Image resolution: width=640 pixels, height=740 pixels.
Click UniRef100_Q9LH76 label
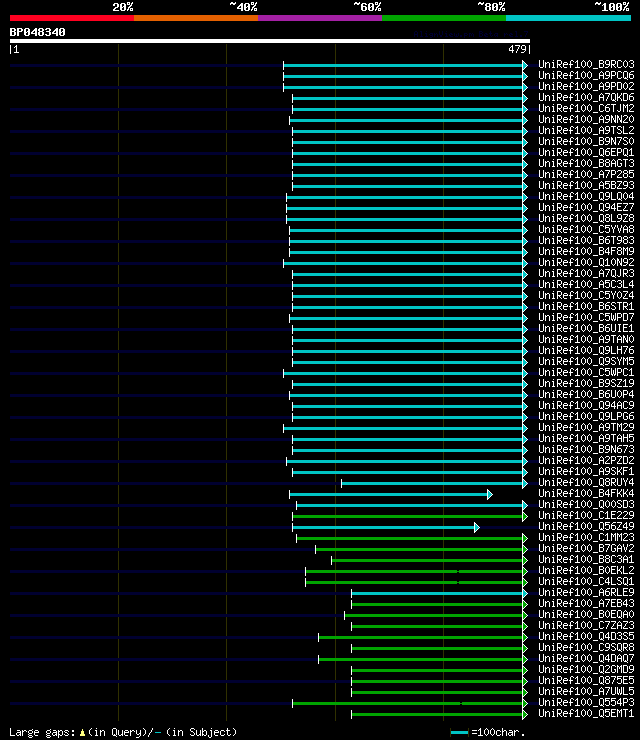[x=586, y=351]
